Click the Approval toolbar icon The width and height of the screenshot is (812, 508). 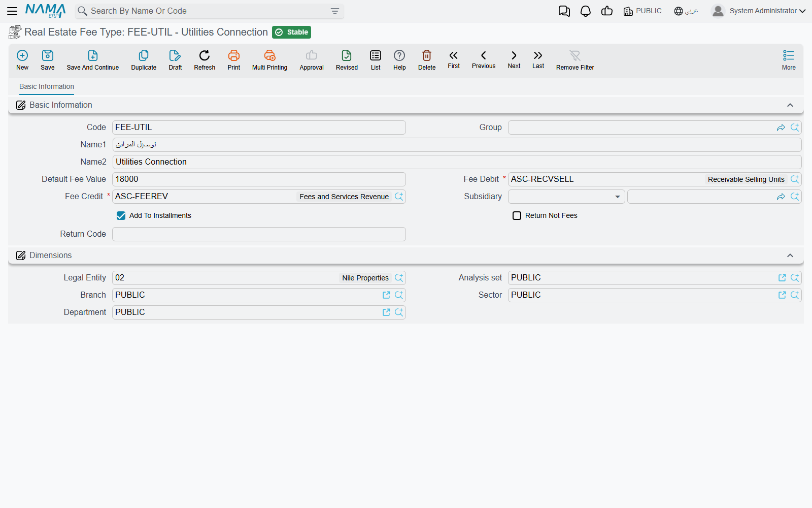click(312, 60)
